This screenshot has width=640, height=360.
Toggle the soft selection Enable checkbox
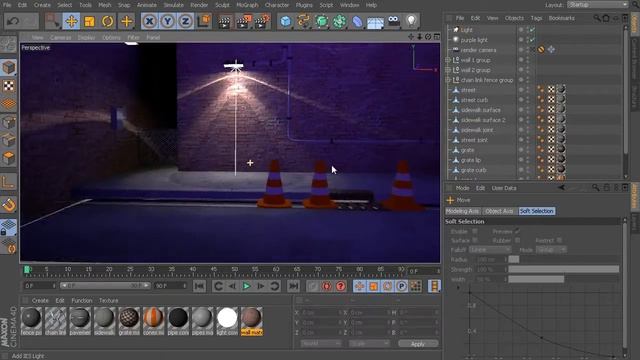475,231
